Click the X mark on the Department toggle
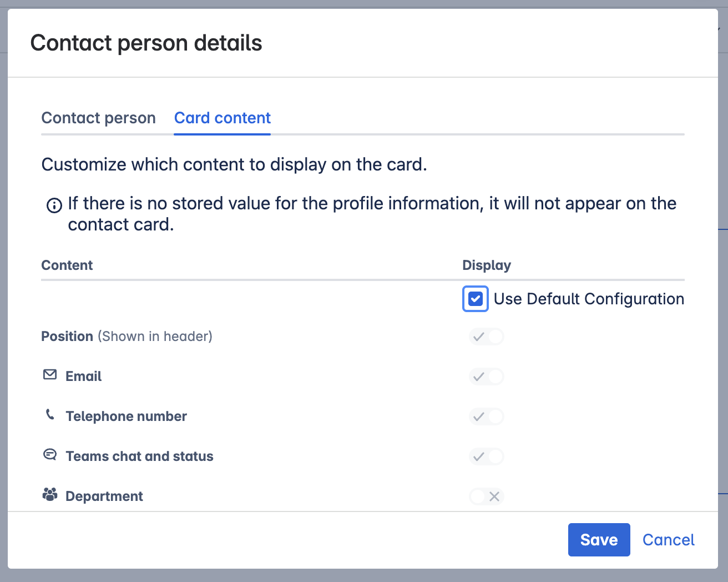 coord(494,496)
